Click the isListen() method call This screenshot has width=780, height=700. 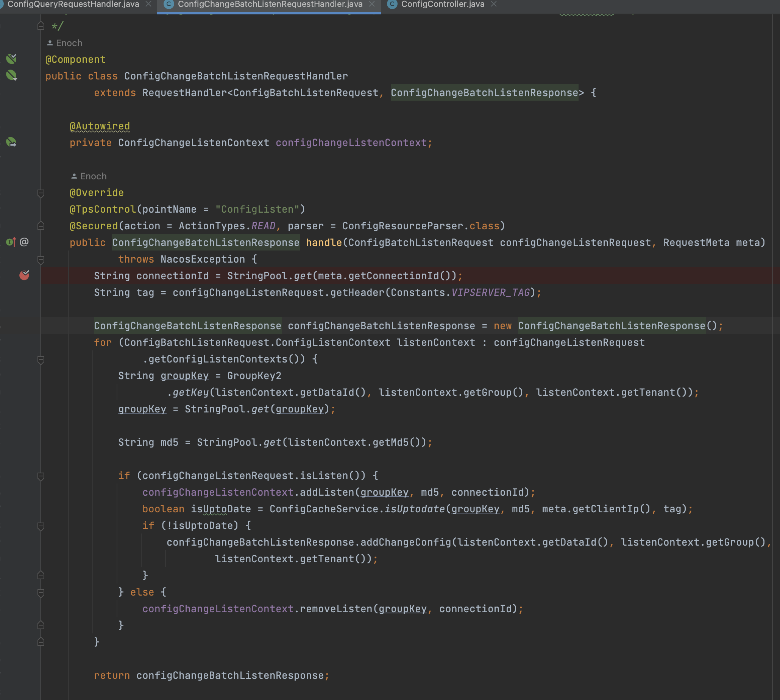point(329,476)
